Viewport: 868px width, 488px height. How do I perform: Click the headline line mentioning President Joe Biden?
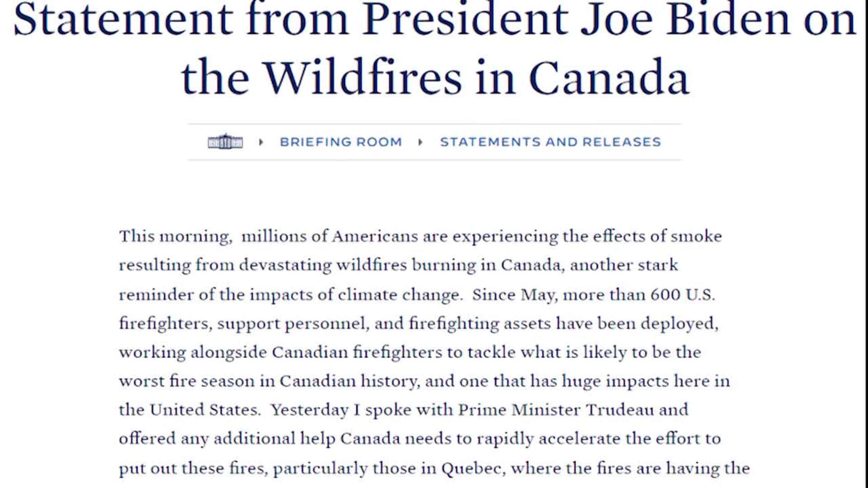[434, 20]
